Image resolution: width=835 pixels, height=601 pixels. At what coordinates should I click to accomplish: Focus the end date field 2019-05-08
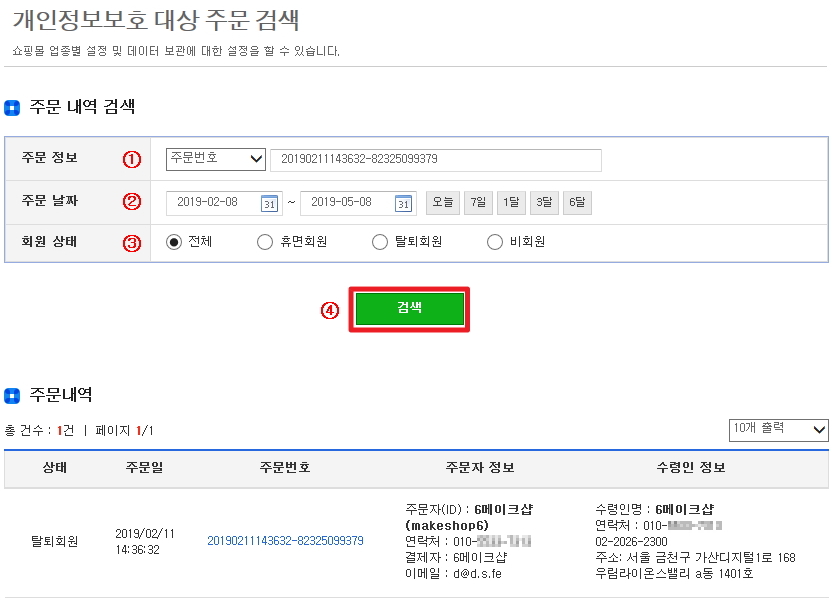(x=346, y=203)
